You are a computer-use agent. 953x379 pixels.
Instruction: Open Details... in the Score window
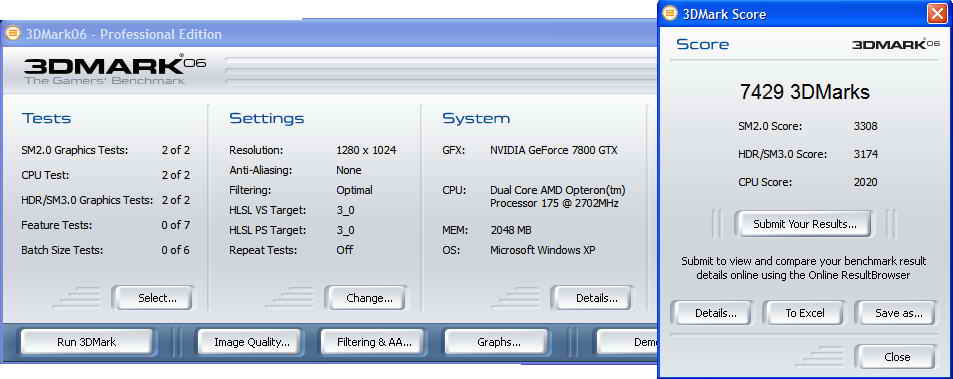[711, 313]
